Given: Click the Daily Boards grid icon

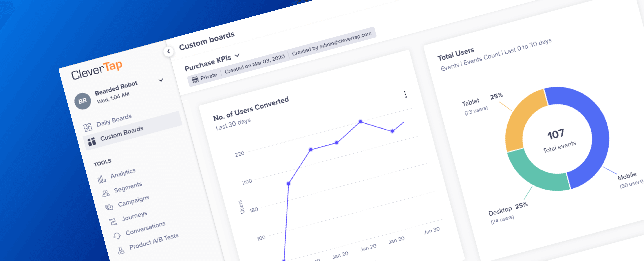Looking at the screenshot, I should coord(88,127).
